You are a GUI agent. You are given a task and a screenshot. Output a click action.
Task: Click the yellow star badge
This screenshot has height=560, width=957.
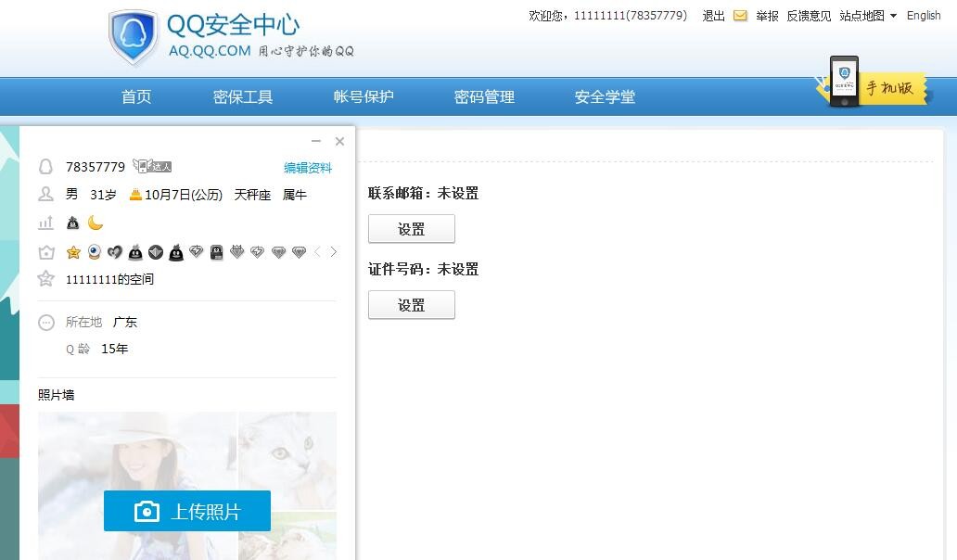click(73, 252)
